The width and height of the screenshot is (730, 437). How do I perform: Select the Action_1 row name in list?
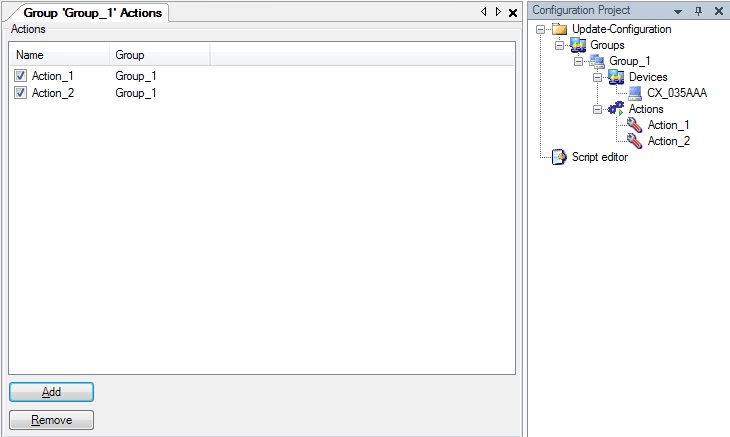pos(53,76)
